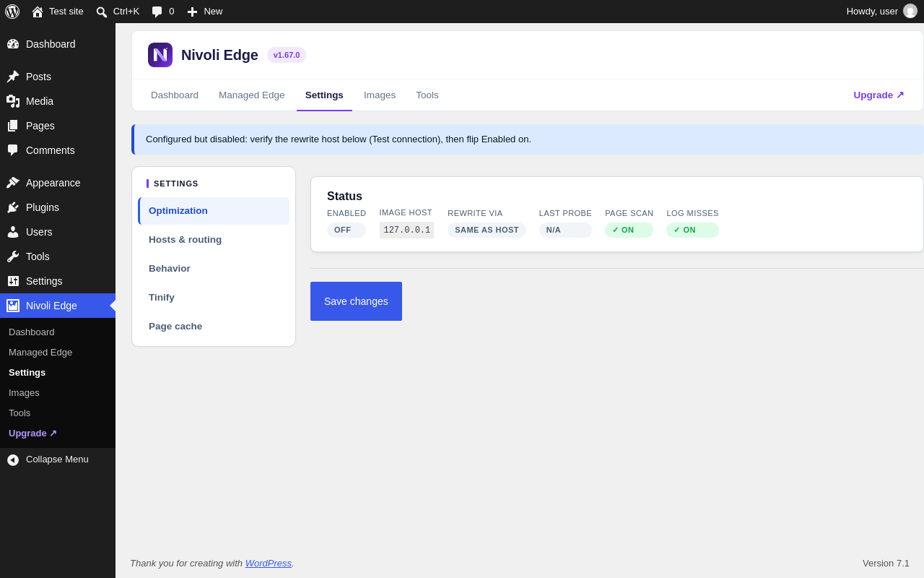Click the Nivoli Edge logo

coord(160,55)
